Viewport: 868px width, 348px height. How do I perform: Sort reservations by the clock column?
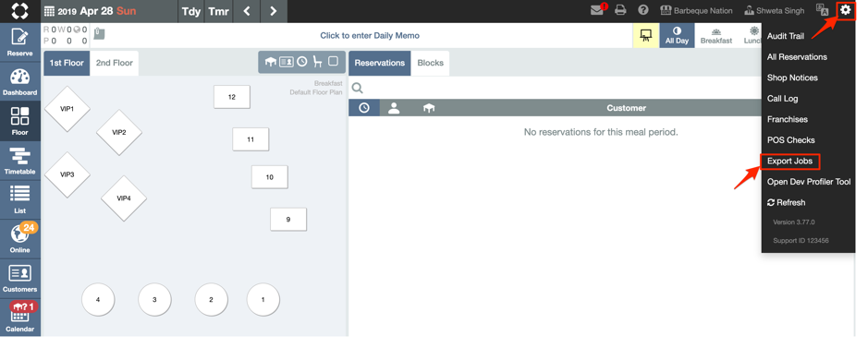pyautogui.click(x=364, y=108)
